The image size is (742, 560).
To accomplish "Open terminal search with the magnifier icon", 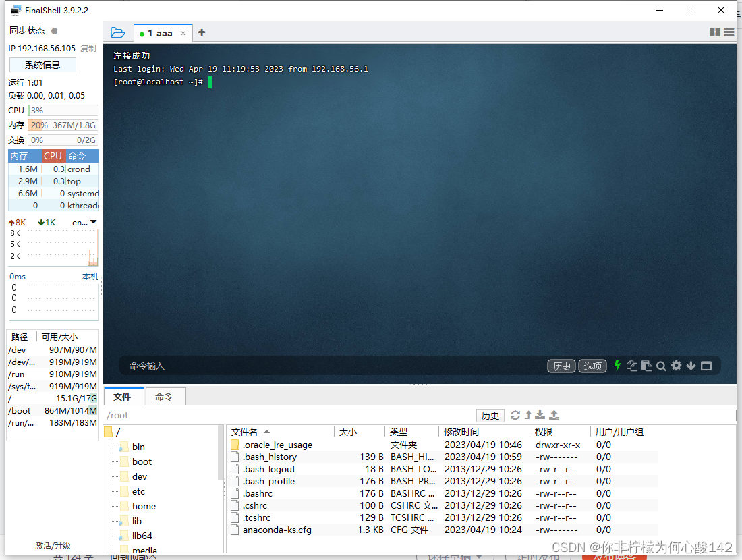I will click(660, 366).
